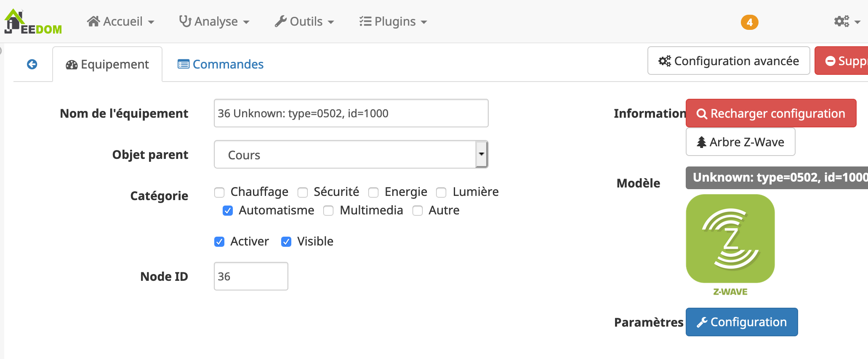Check the Energie category
The width and height of the screenshot is (868, 359).
tap(373, 193)
